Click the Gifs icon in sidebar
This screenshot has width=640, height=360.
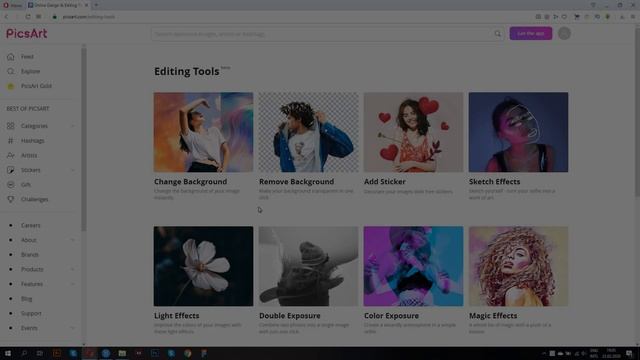pyautogui.click(x=11, y=185)
